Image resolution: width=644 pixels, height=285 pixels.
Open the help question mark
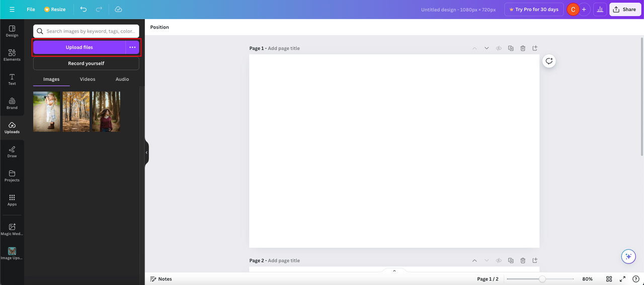tap(635, 279)
